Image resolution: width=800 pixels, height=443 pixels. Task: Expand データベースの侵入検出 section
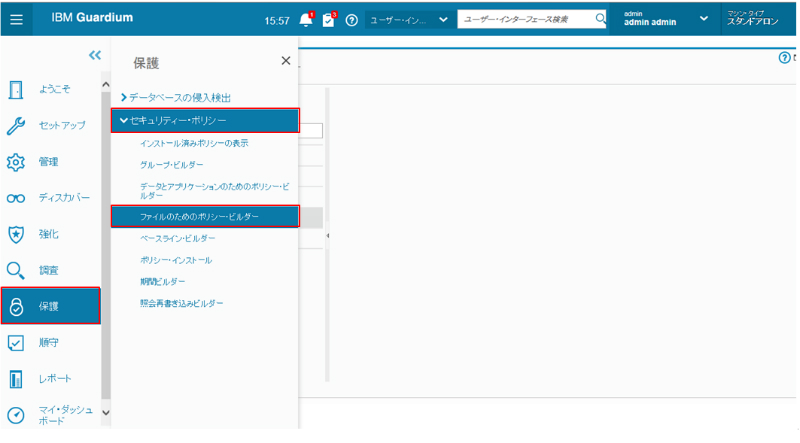tap(180, 97)
